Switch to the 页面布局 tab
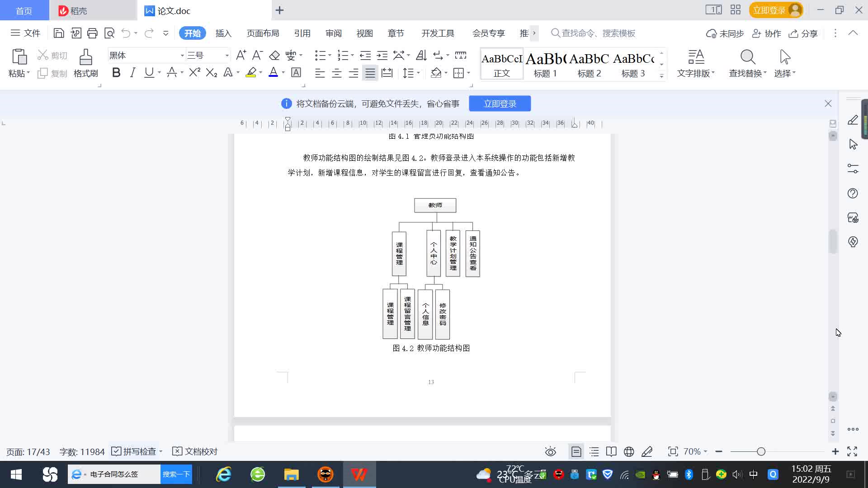Image resolution: width=868 pixels, height=488 pixels. pos(263,33)
